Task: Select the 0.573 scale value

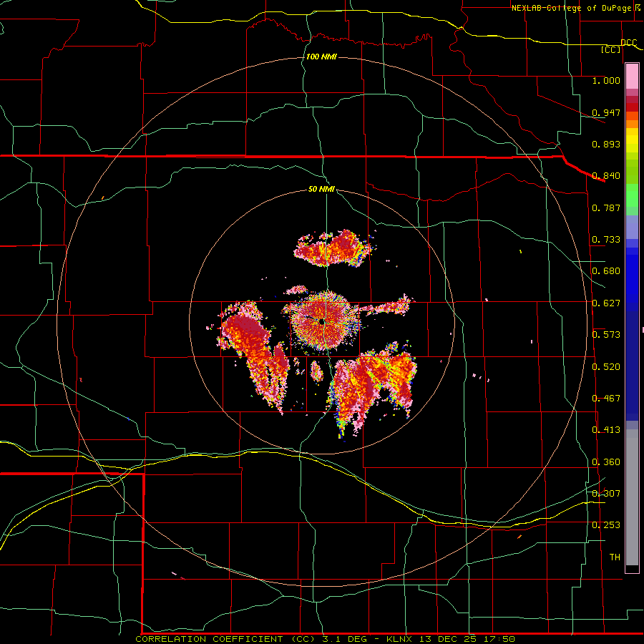Action: tap(606, 335)
